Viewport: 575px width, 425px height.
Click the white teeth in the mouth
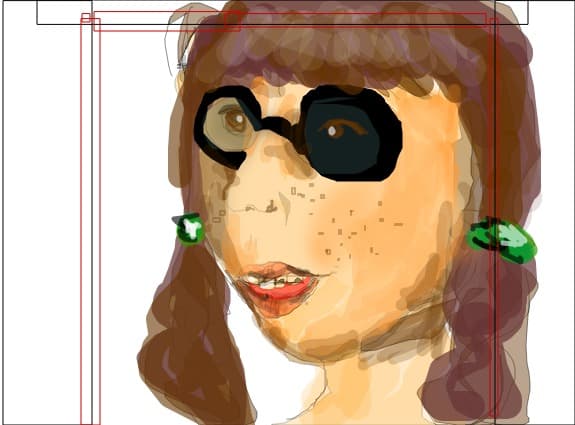pos(273,282)
